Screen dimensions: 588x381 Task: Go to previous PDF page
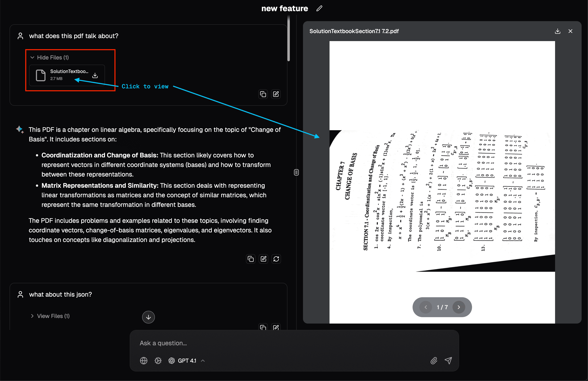(426, 307)
